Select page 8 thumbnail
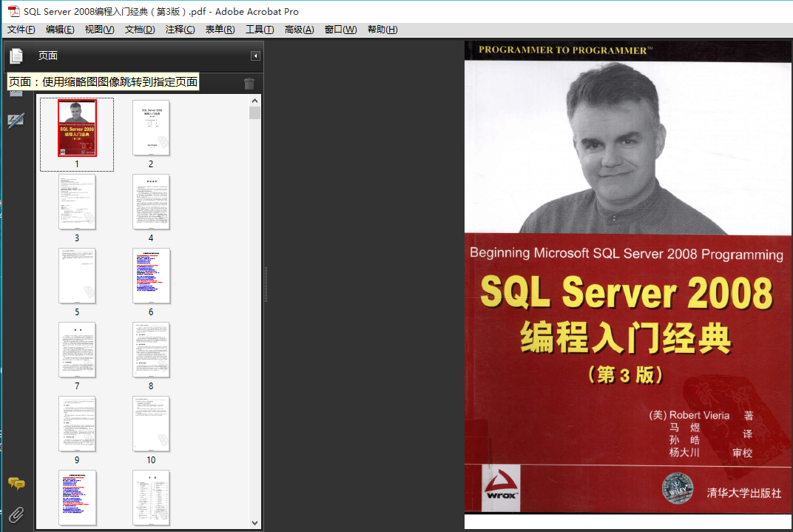The height and width of the screenshot is (532, 793). 151,350
